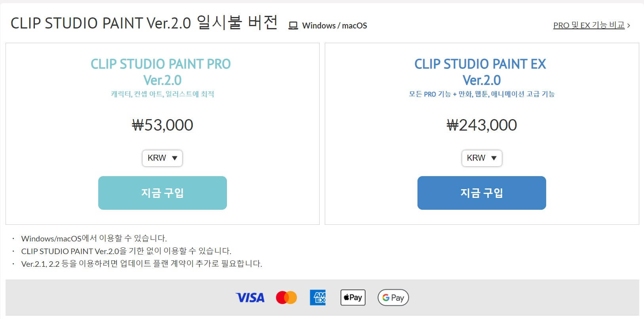Open the PRO 및 EX 기능 비교 link

point(590,25)
